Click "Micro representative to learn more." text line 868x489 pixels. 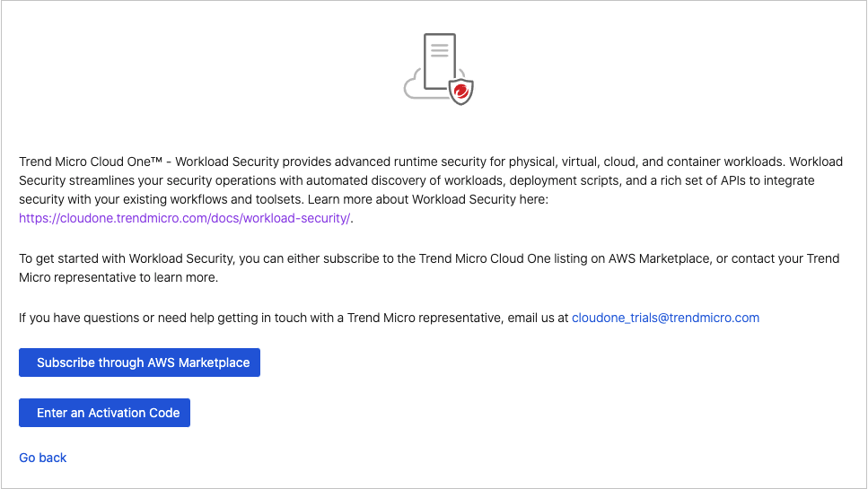118,277
